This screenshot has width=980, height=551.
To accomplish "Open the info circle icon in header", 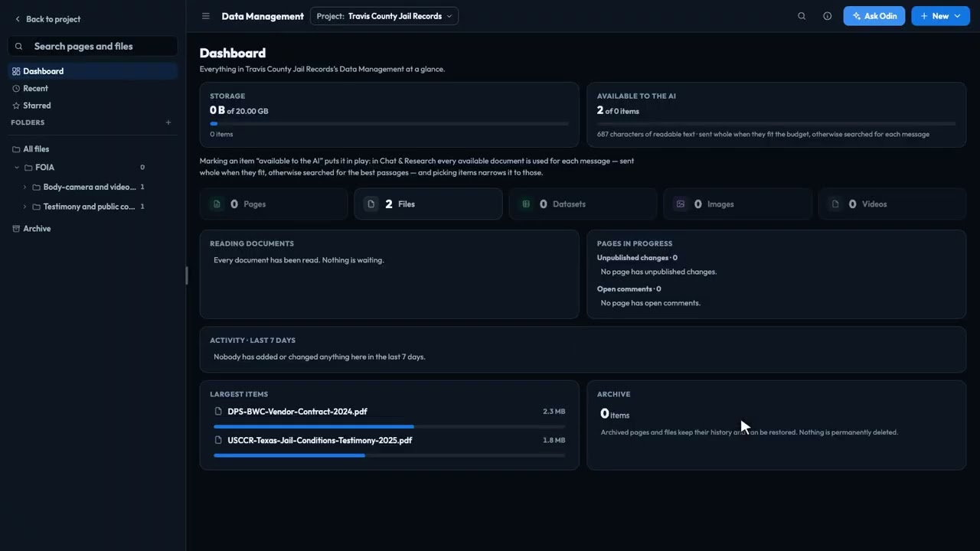I will (827, 16).
